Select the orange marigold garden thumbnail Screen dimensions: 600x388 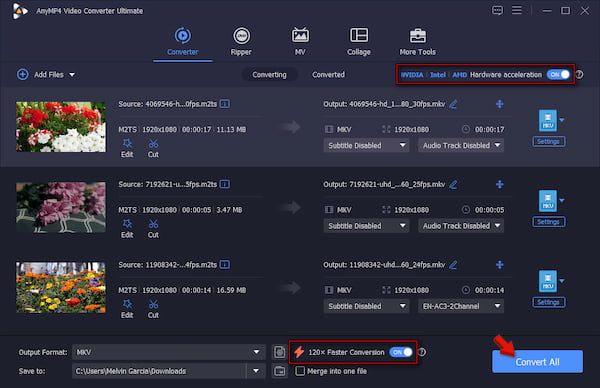click(x=61, y=287)
